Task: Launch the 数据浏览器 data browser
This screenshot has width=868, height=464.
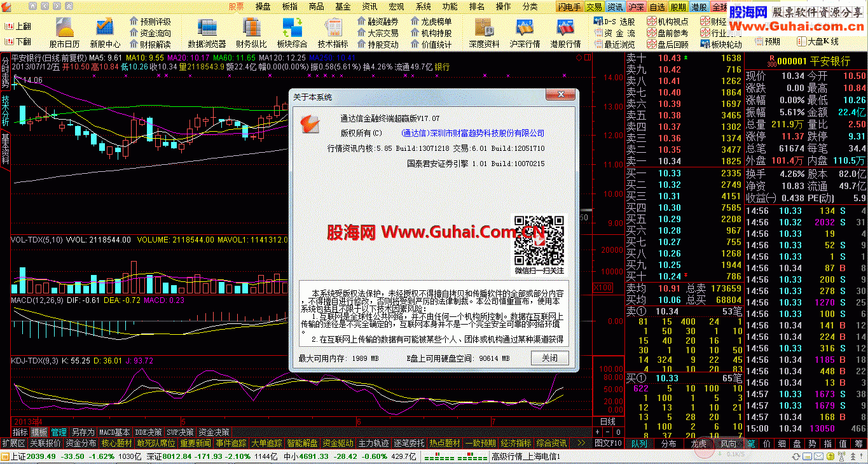Action: (207, 33)
